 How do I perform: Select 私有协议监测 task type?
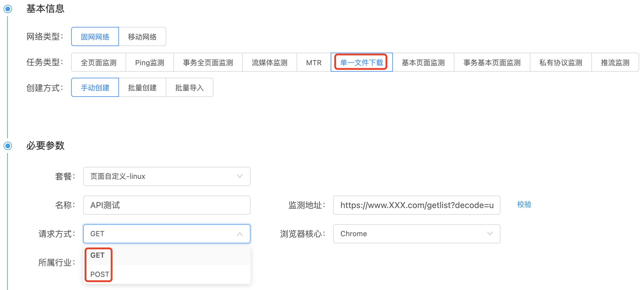coord(561,62)
